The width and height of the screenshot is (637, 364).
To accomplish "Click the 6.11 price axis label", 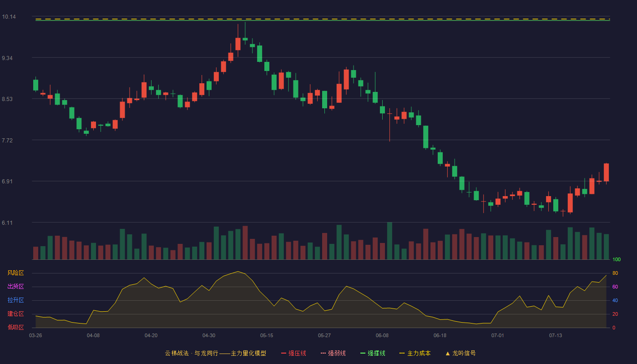I will coord(7,223).
